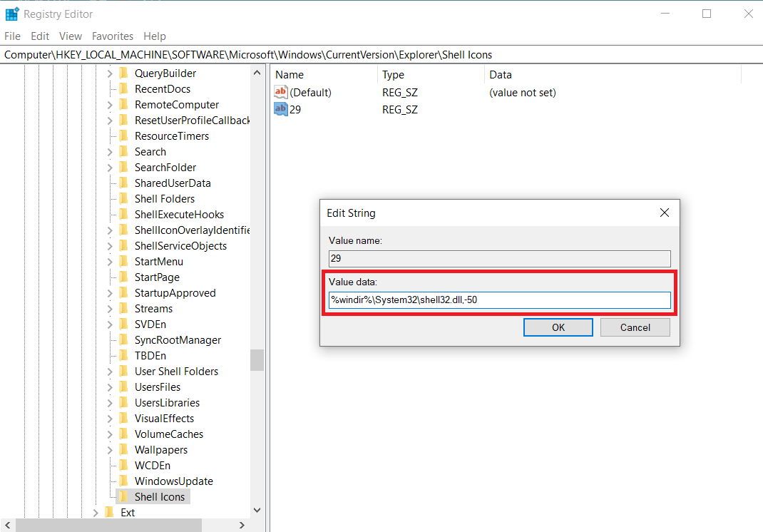The image size is (763, 532).
Task: Expand the ShellServiceObjects key
Action: (110, 246)
